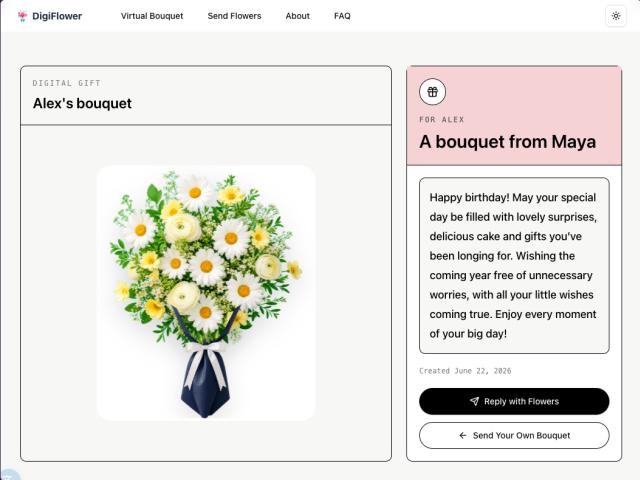640x480 pixels.
Task: Click the left arrow icon on Send Your Own Bouquet
Action: (463, 436)
